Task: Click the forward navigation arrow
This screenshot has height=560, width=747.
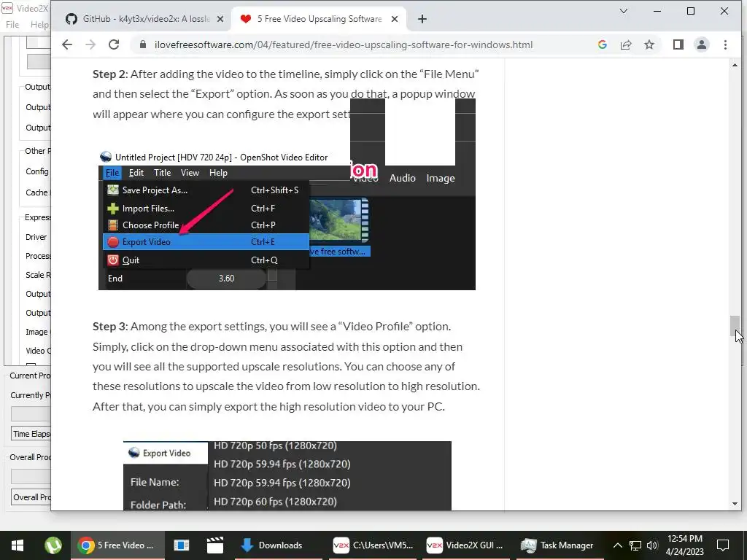Action: pyautogui.click(x=90, y=44)
